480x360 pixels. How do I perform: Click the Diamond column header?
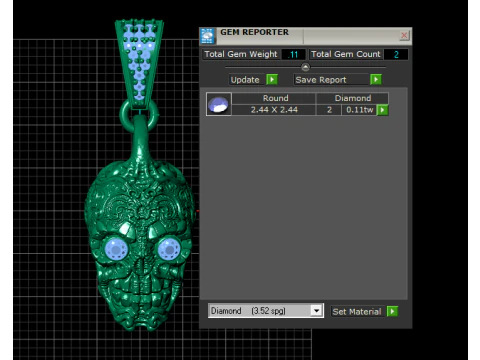[x=352, y=98]
